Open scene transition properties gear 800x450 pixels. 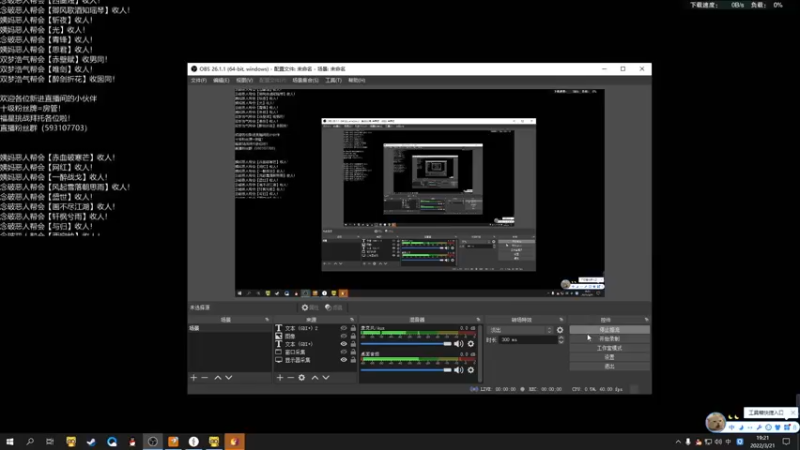click(x=560, y=330)
